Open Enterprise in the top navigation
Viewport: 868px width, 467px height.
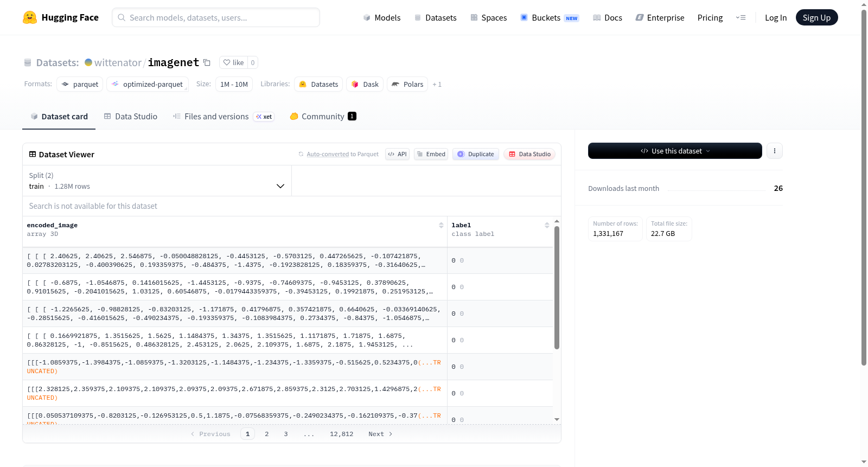coord(660,17)
